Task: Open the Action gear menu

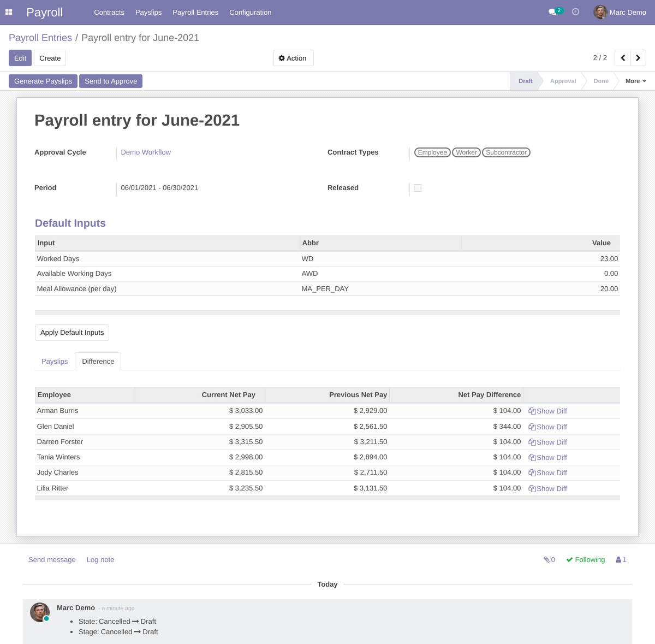Action: (x=293, y=58)
